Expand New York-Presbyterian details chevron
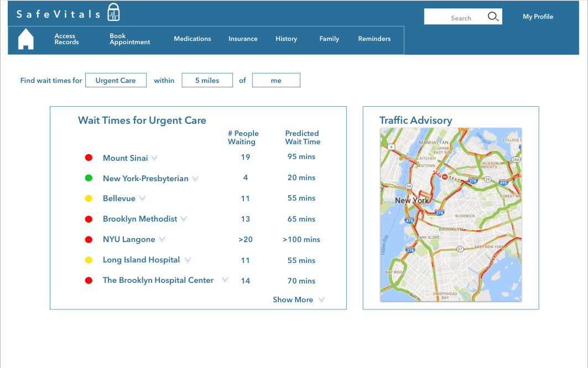This screenshot has height=368, width=588. [195, 178]
